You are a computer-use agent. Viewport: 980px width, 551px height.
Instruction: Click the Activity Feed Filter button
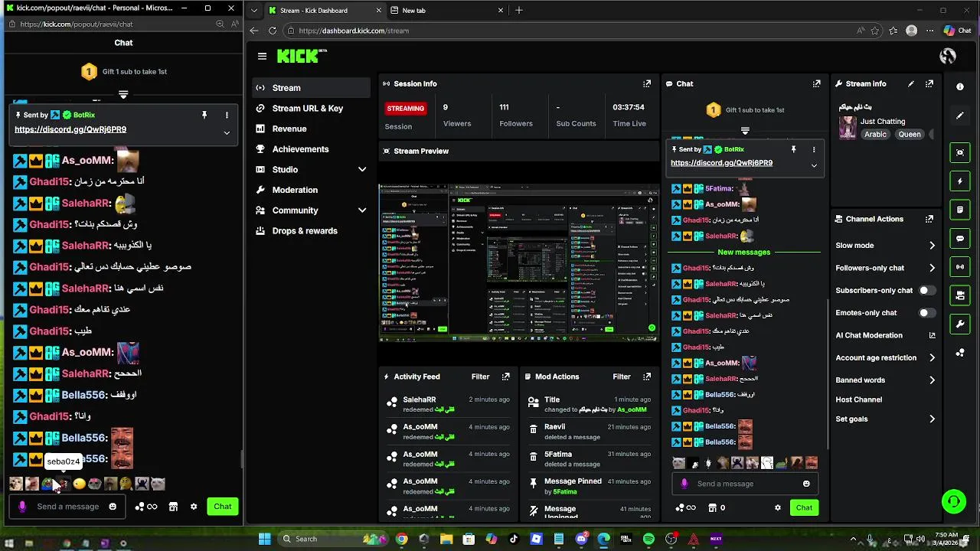(480, 377)
